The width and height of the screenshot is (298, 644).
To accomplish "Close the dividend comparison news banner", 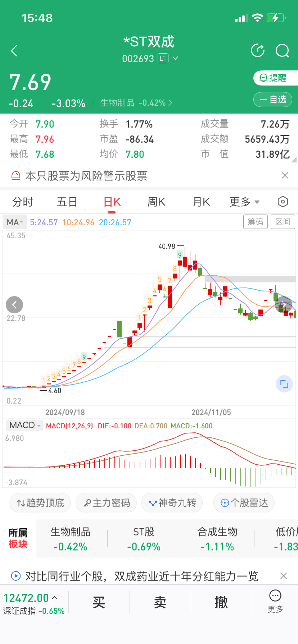I will click(x=284, y=576).
